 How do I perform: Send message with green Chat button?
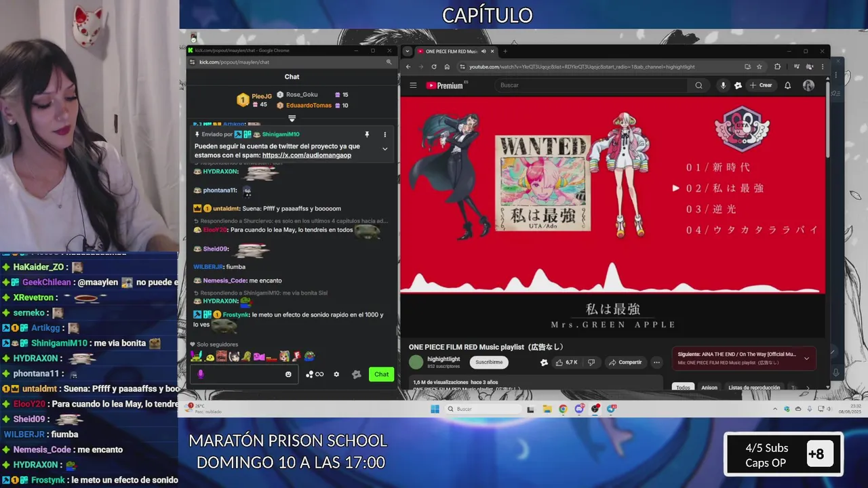click(382, 374)
